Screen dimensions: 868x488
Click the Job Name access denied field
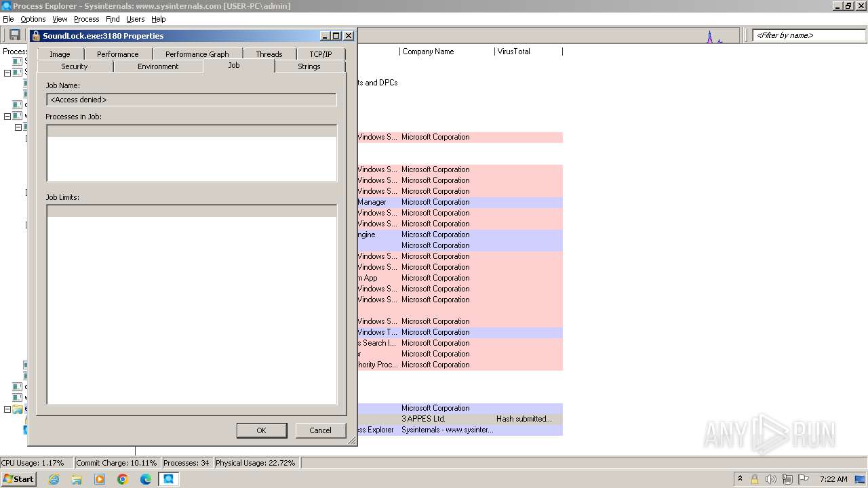pyautogui.click(x=191, y=100)
